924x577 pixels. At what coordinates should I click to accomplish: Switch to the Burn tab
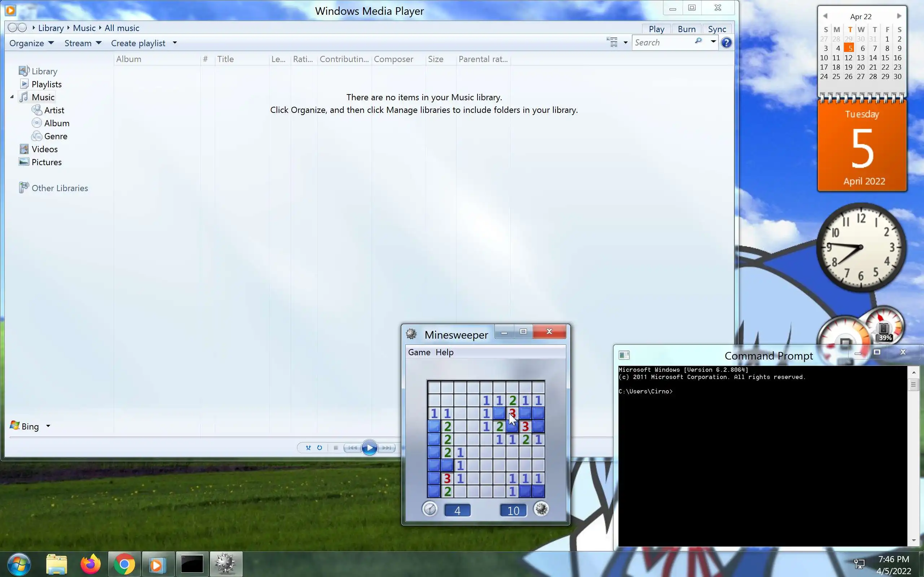tap(686, 29)
